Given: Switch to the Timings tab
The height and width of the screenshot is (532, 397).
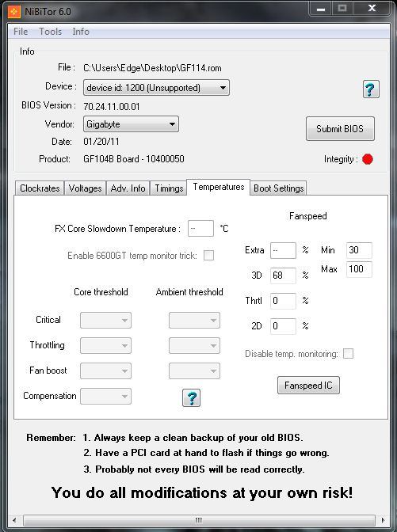Looking at the screenshot, I should [x=169, y=188].
